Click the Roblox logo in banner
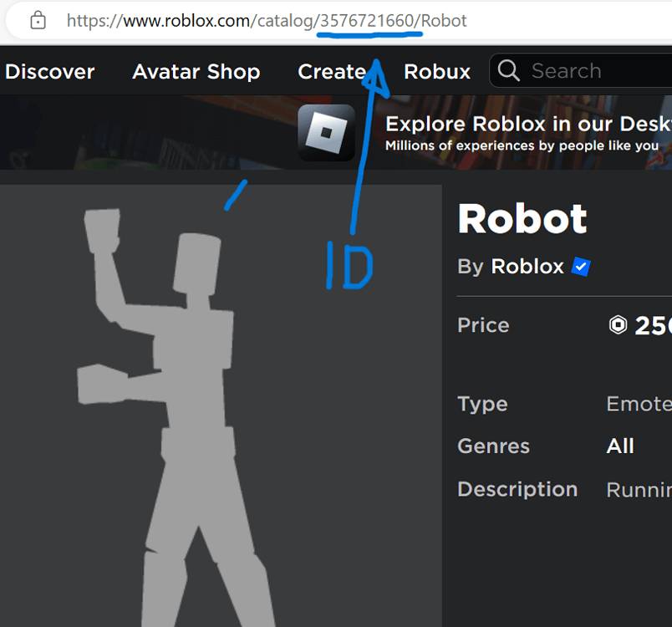Viewport: 672px width, 627px height. (326, 133)
